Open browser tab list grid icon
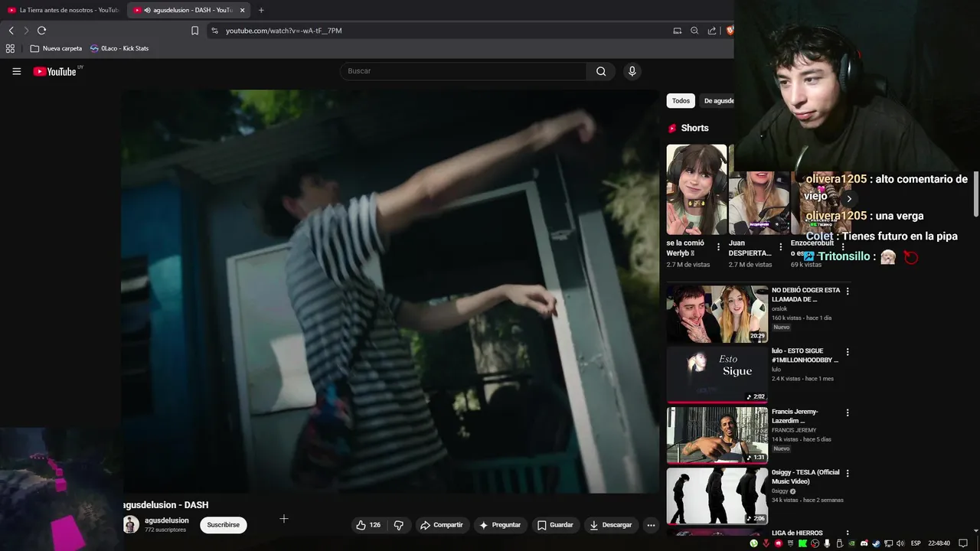The image size is (980, 551). pyautogui.click(x=10, y=48)
